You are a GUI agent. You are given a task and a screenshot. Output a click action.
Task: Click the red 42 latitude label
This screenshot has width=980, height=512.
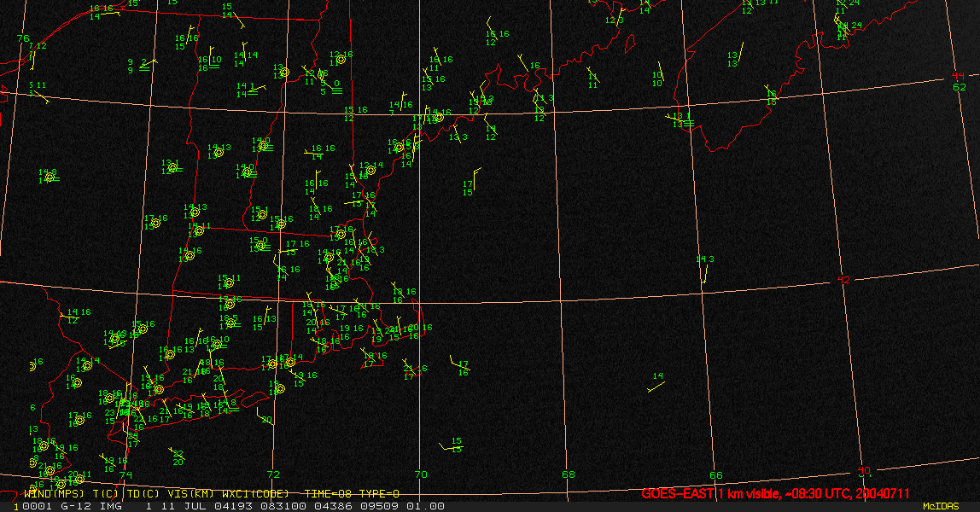(843, 280)
